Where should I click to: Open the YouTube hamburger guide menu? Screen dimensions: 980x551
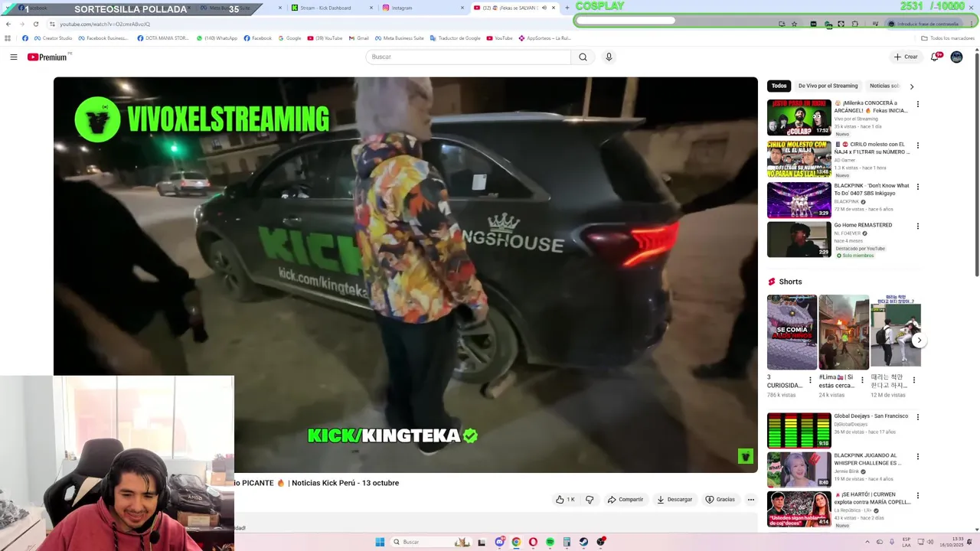[14, 57]
